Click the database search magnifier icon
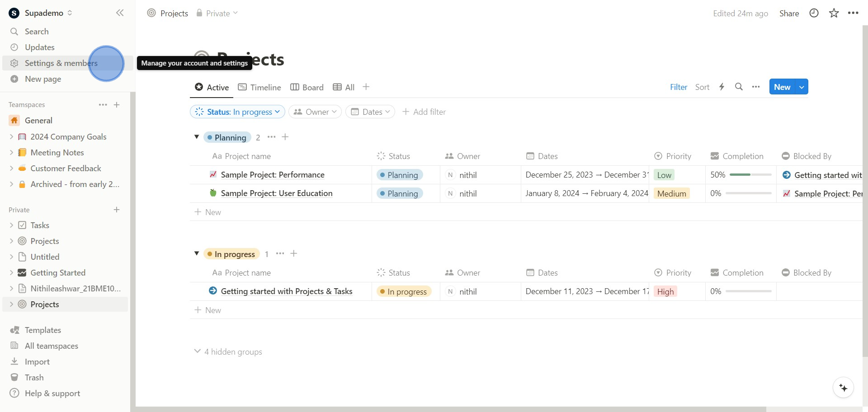Image resolution: width=868 pixels, height=412 pixels. pyautogui.click(x=739, y=87)
